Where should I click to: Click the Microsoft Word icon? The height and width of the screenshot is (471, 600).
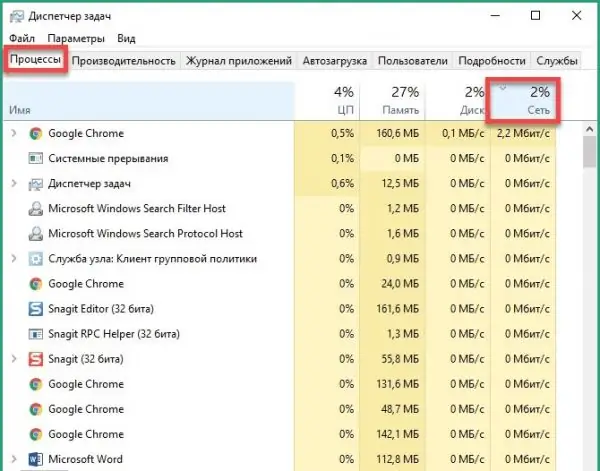36,459
